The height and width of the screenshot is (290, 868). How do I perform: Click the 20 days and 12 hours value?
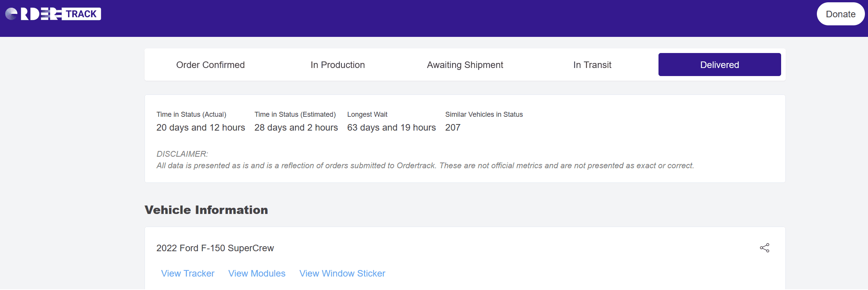click(x=201, y=128)
